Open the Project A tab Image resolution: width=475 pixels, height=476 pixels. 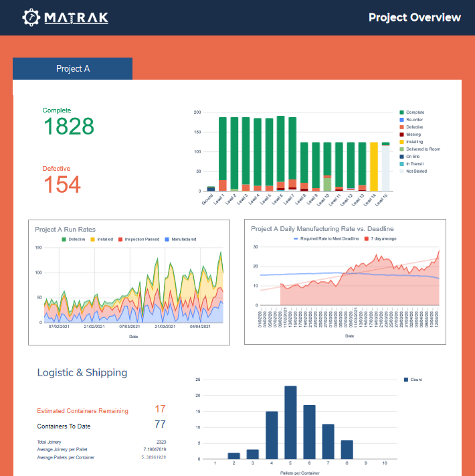pyautogui.click(x=72, y=68)
